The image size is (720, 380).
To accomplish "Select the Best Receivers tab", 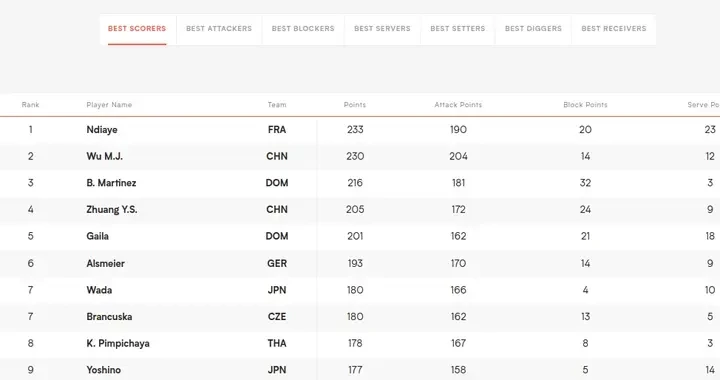I will 613,28.
